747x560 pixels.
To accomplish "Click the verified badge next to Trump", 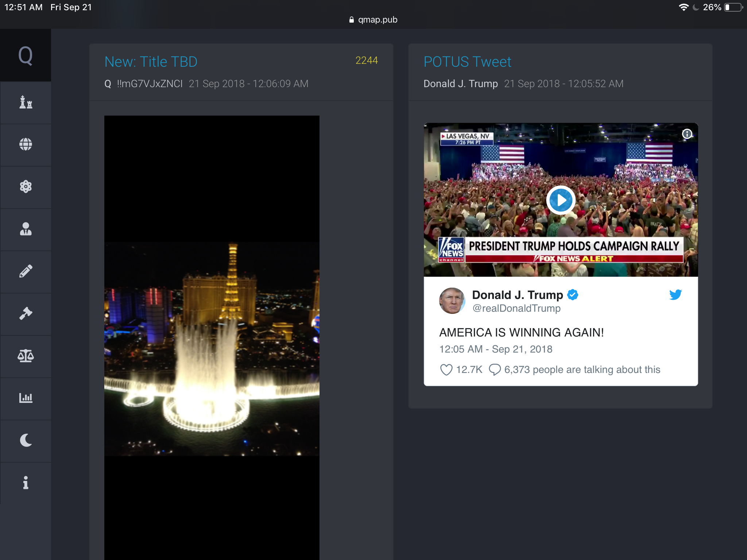I will (573, 295).
